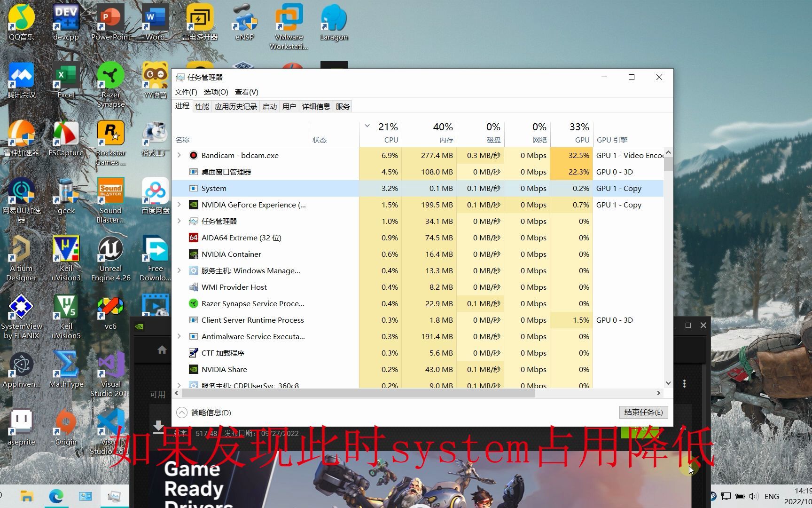Open Laragon desktop shortcut
Viewport: 812px width, 508px height.
[x=334, y=22]
